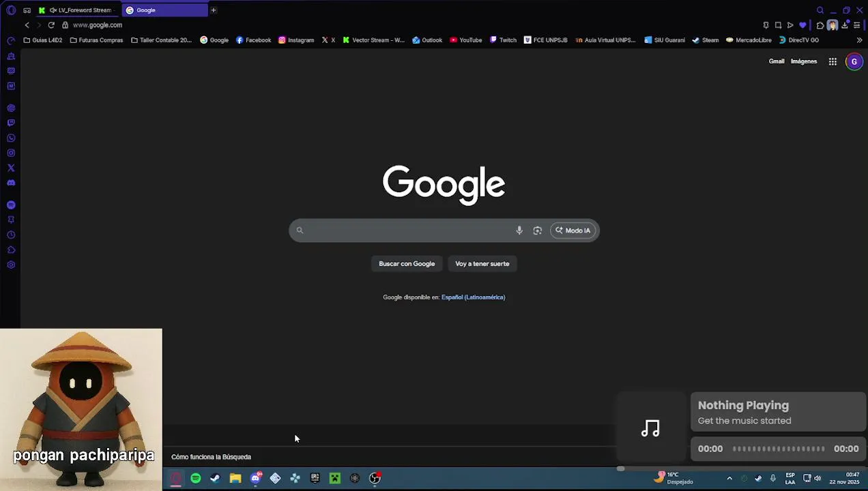Click the horizontal scrollbar thumb above taskbar
Screen dimensions: 868x491
[x=620, y=468]
